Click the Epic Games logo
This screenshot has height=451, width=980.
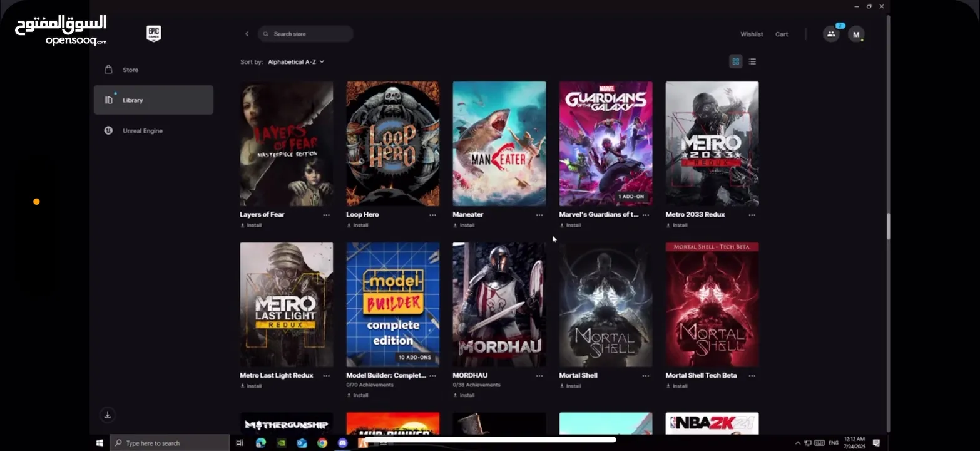pos(153,34)
